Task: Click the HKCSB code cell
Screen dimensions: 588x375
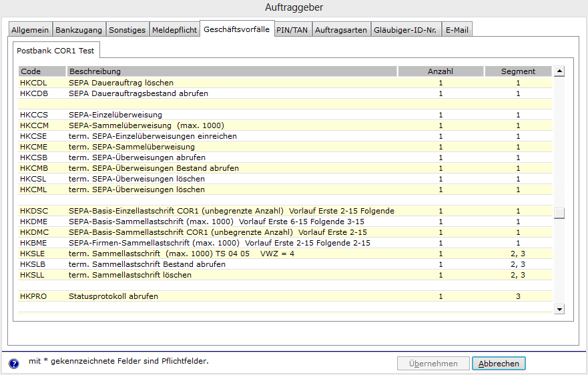Action: click(x=33, y=157)
